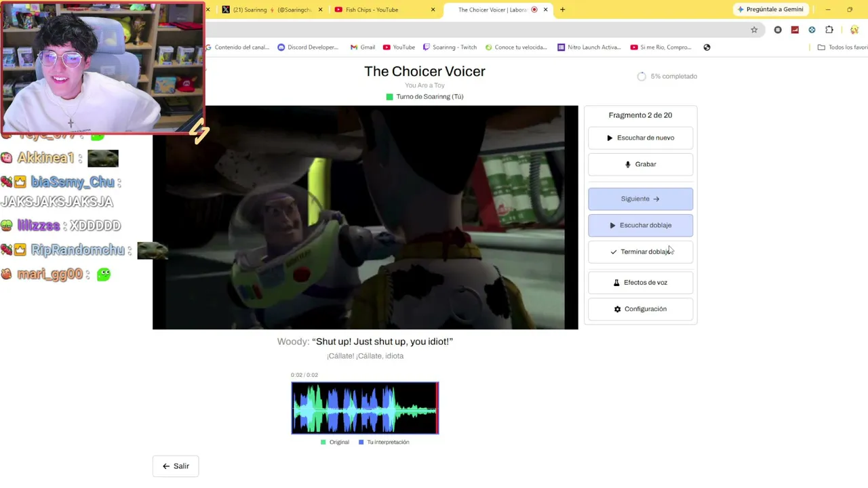Image resolution: width=868 pixels, height=488 pixels.
Task: Close The Choicer Voicer tab
Action: point(545,9)
